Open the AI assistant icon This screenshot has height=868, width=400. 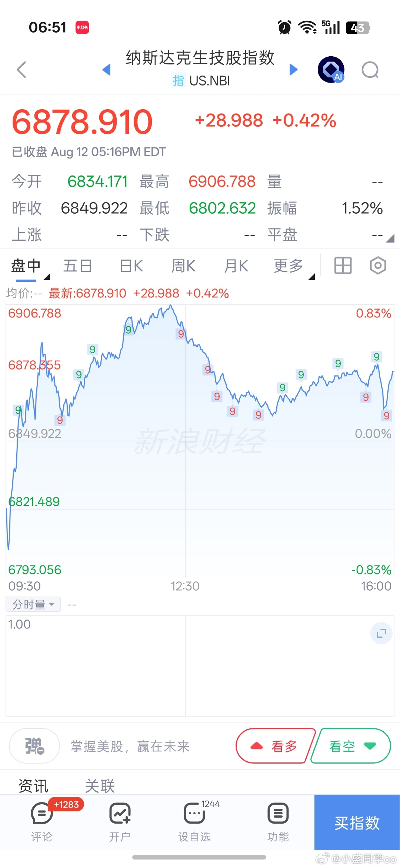pos(331,70)
